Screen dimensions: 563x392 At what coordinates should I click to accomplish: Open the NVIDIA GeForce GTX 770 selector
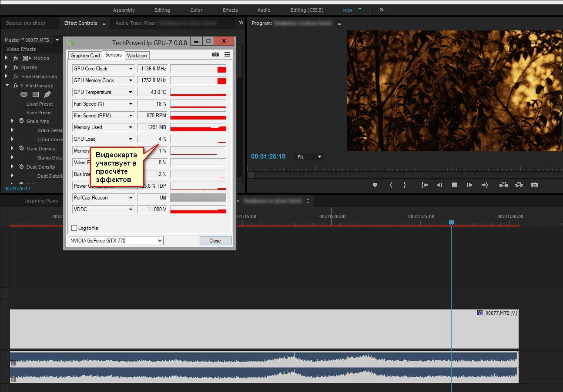[x=116, y=240]
